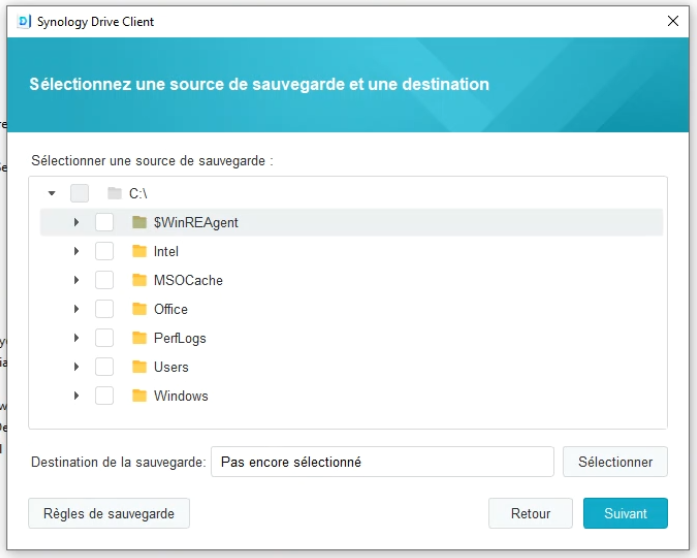Mark the Users folder checkbox
Screen dimensions: 697x558
tap(104, 367)
